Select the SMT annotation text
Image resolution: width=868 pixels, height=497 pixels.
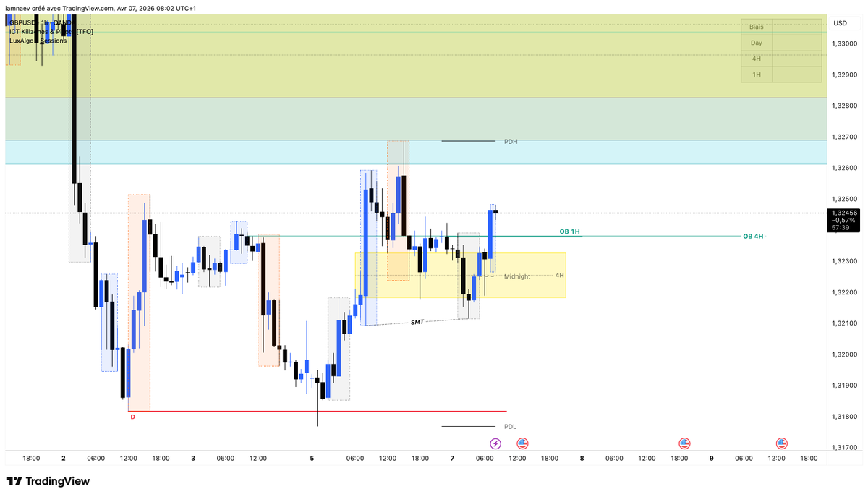(x=417, y=322)
